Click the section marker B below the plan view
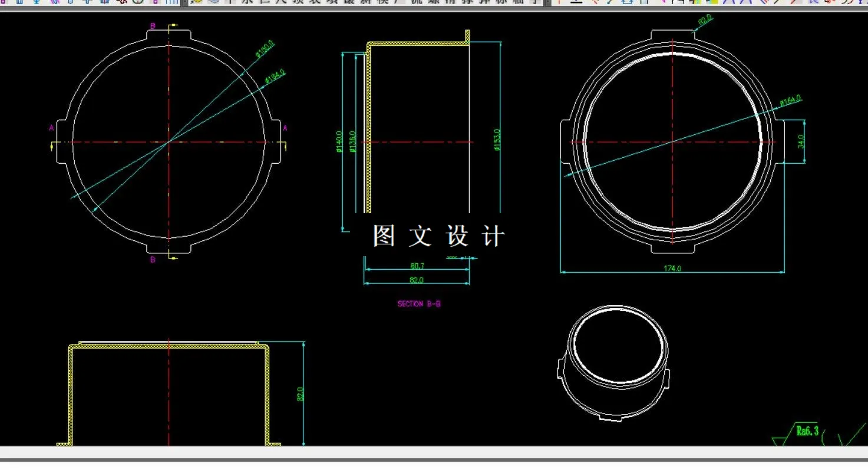 (x=153, y=260)
